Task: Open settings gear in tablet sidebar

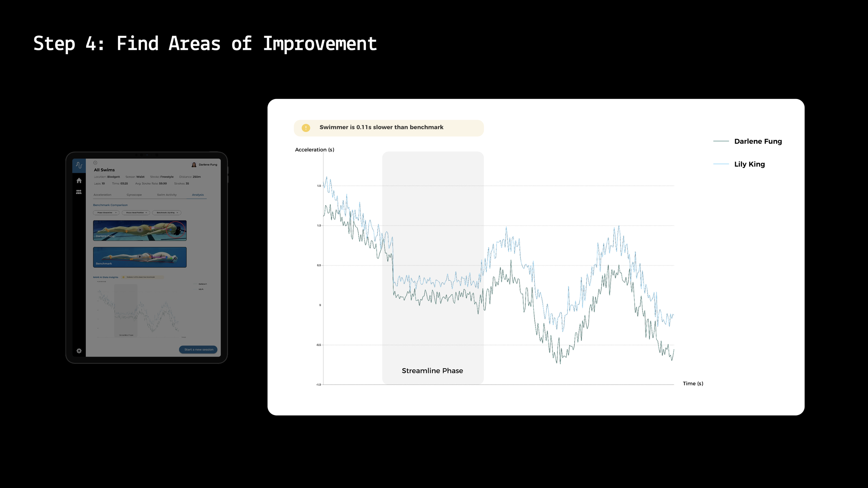Action: pos(79,351)
